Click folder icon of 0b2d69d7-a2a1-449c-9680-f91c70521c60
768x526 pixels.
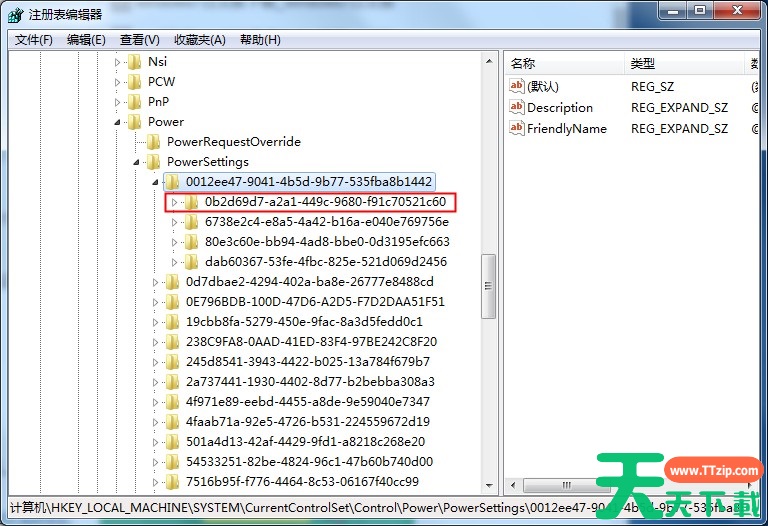(191, 202)
